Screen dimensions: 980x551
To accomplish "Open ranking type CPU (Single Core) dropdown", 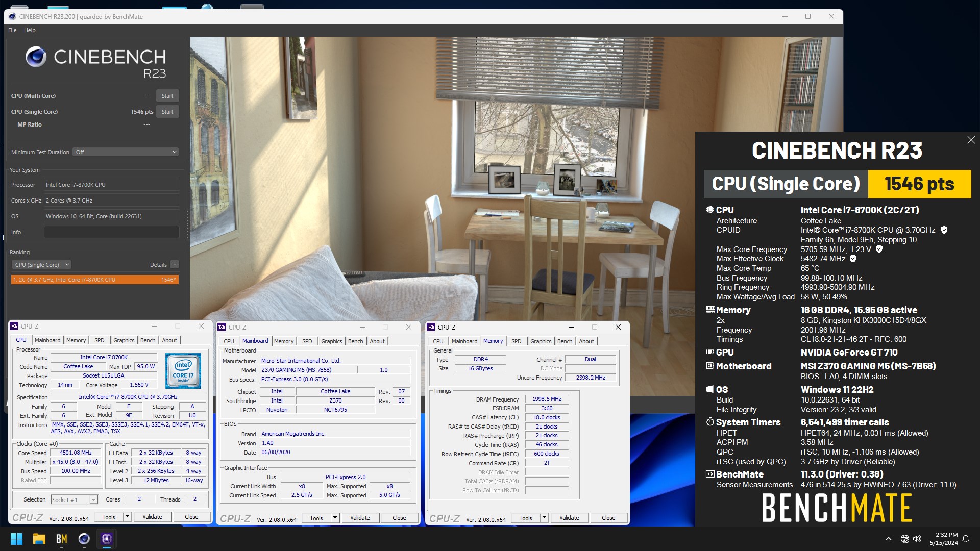I will [41, 265].
